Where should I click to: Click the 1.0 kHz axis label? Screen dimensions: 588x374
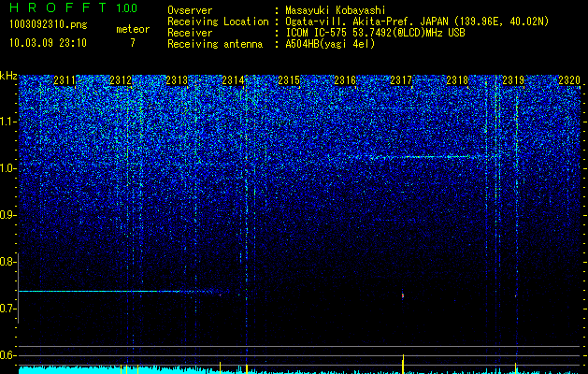[x=7, y=168]
